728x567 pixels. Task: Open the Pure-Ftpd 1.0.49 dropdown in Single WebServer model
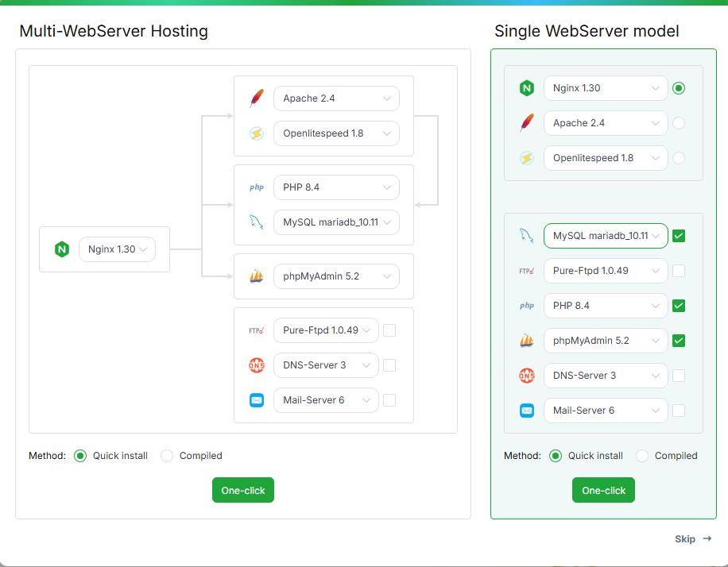[x=606, y=271]
